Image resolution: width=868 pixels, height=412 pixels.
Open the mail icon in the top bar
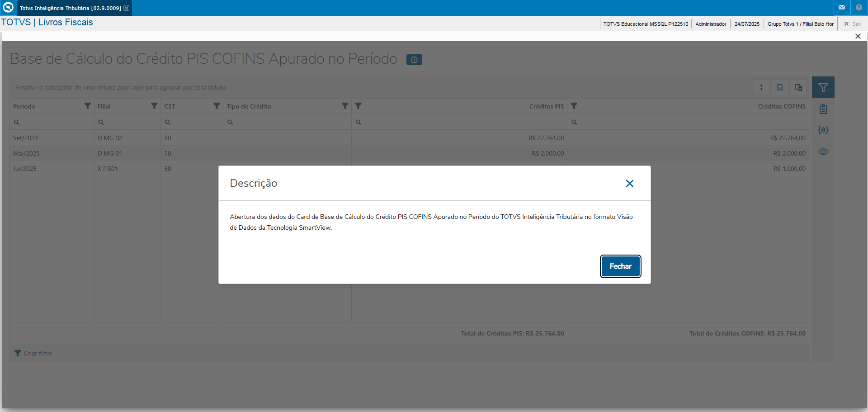842,8
